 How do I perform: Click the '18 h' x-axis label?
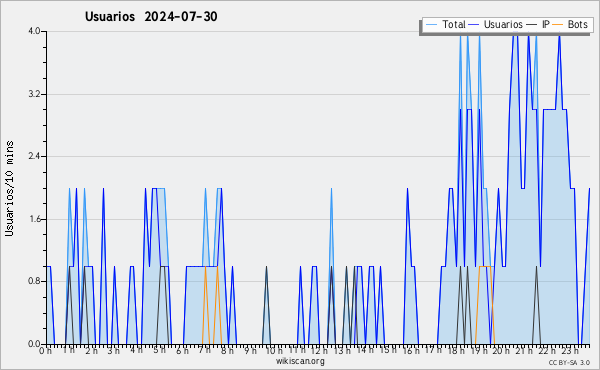click(456, 350)
